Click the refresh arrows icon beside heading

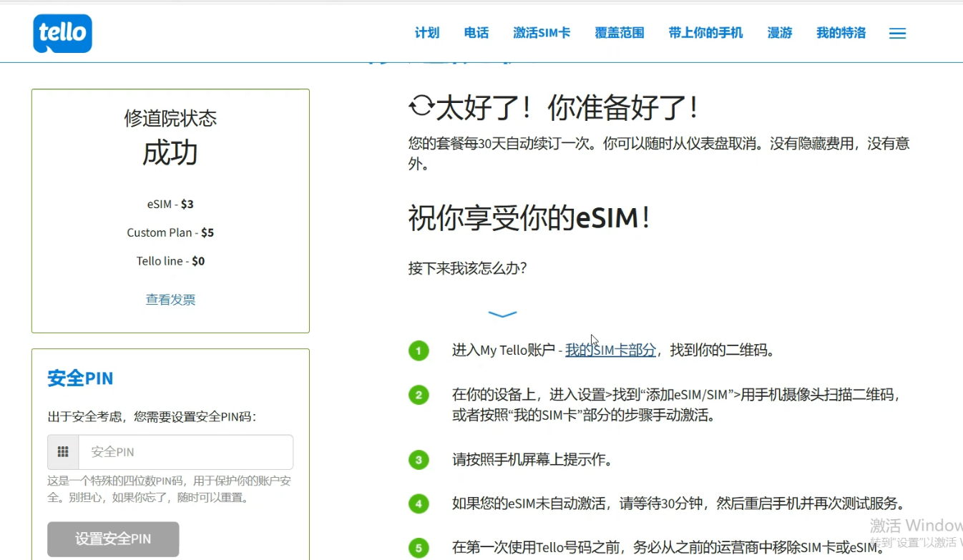click(x=421, y=107)
